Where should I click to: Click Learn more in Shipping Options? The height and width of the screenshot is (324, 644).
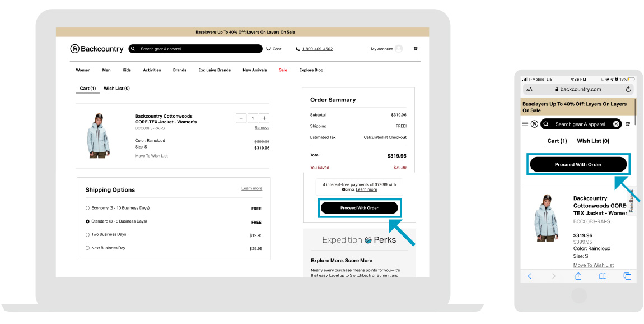[252, 188]
